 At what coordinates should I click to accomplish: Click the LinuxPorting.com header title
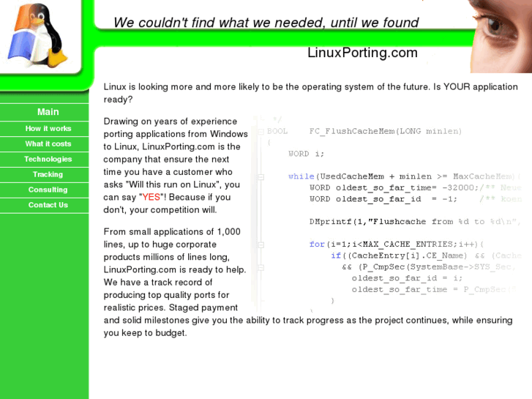362,53
